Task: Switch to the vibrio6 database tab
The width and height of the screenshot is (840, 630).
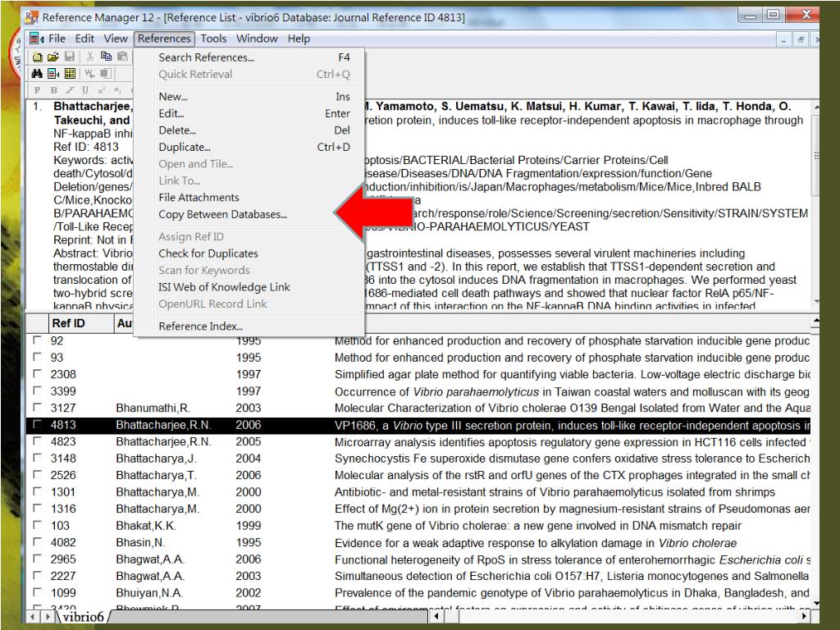Action: click(x=84, y=617)
